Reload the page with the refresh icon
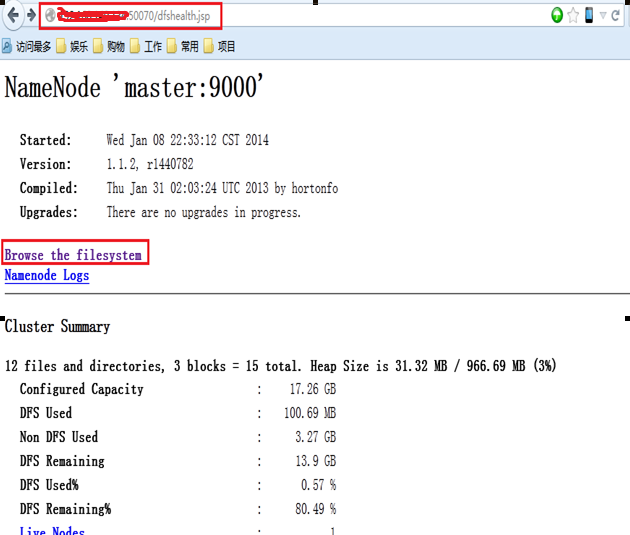 (x=615, y=15)
